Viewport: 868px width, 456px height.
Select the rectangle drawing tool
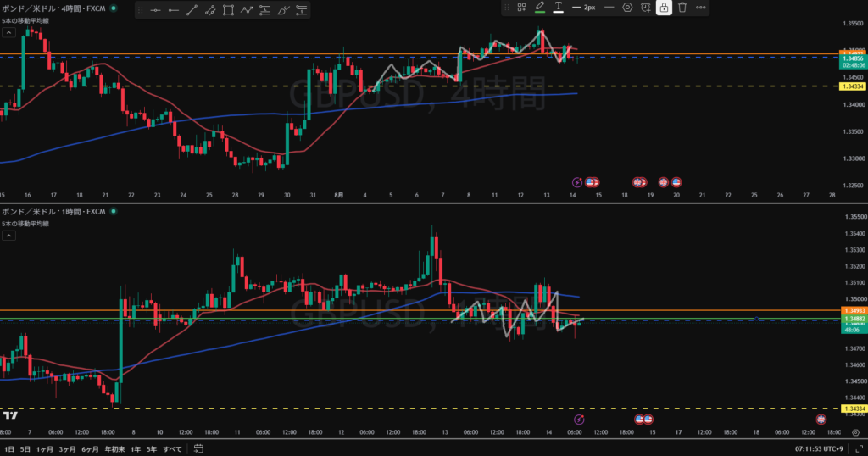tap(228, 10)
